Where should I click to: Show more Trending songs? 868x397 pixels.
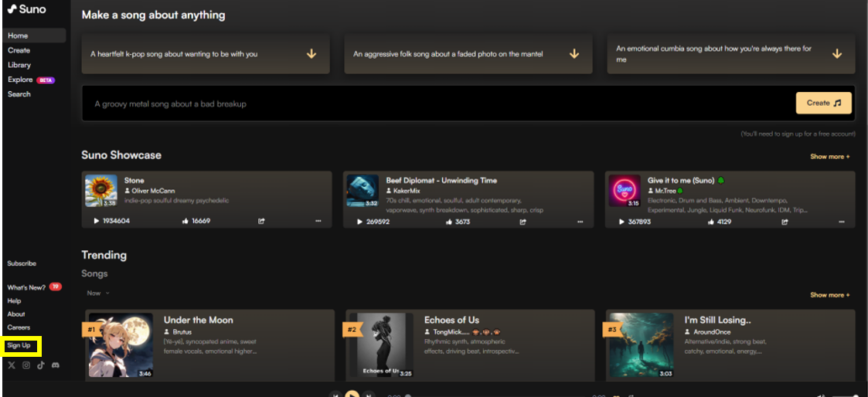(x=829, y=295)
